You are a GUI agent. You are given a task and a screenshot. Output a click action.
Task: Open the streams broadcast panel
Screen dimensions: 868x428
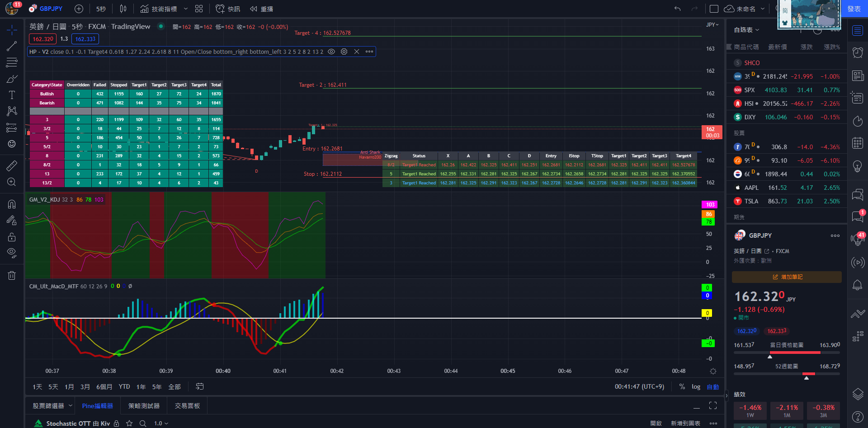click(858, 262)
